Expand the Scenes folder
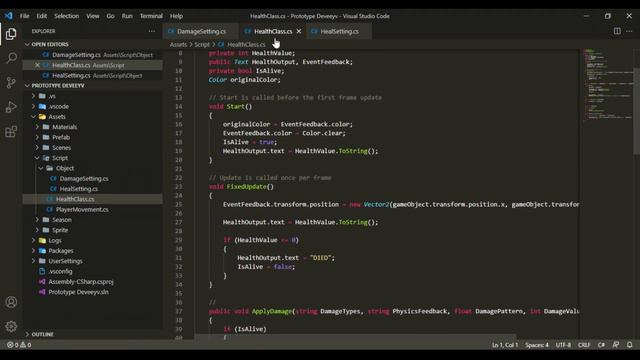Image resolution: width=640 pixels, height=360 pixels. tap(62, 147)
